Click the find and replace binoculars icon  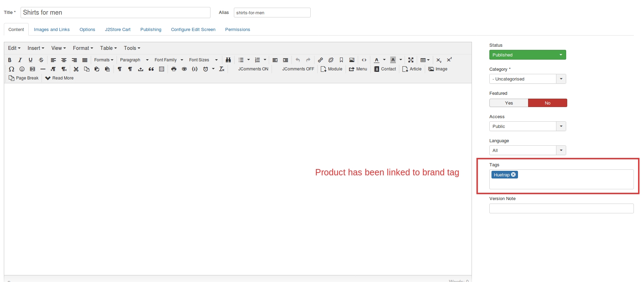(x=228, y=60)
